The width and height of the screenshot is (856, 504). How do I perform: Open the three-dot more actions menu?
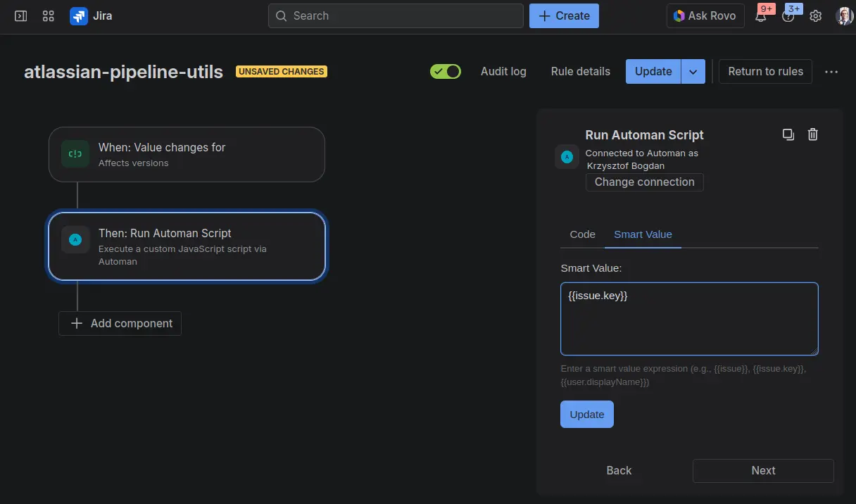[x=831, y=71]
